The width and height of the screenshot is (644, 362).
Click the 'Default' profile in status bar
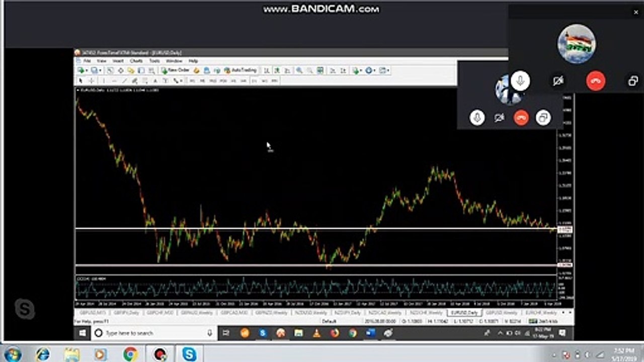coord(329,321)
